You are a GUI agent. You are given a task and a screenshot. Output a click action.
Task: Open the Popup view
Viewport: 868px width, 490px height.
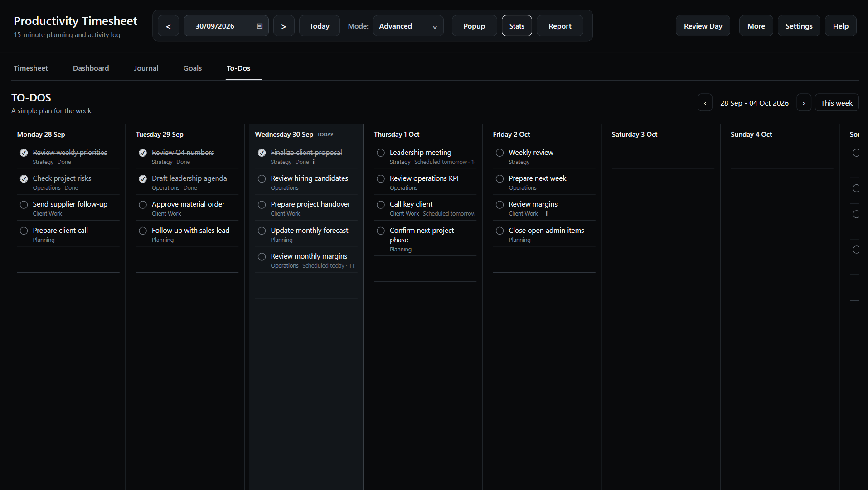[x=474, y=26]
